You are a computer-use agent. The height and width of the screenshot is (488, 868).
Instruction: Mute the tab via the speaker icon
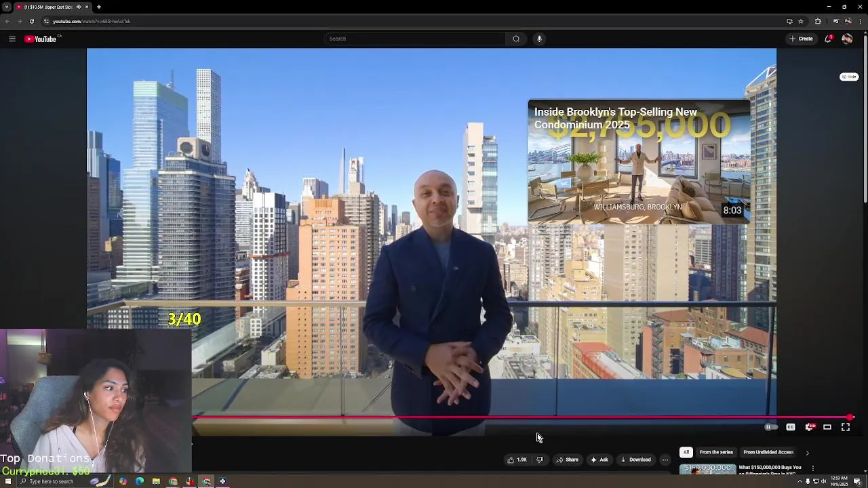pos(79,7)
